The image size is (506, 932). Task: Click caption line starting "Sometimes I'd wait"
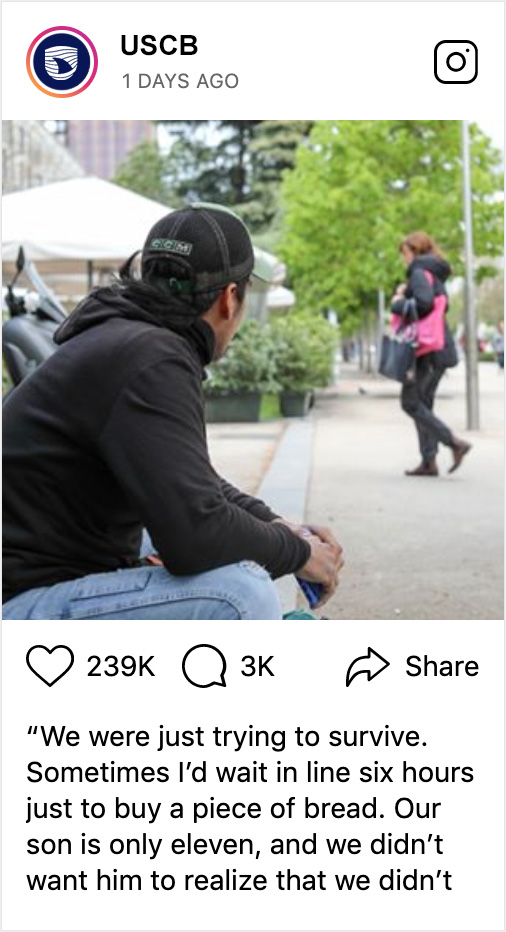point(250,773)
